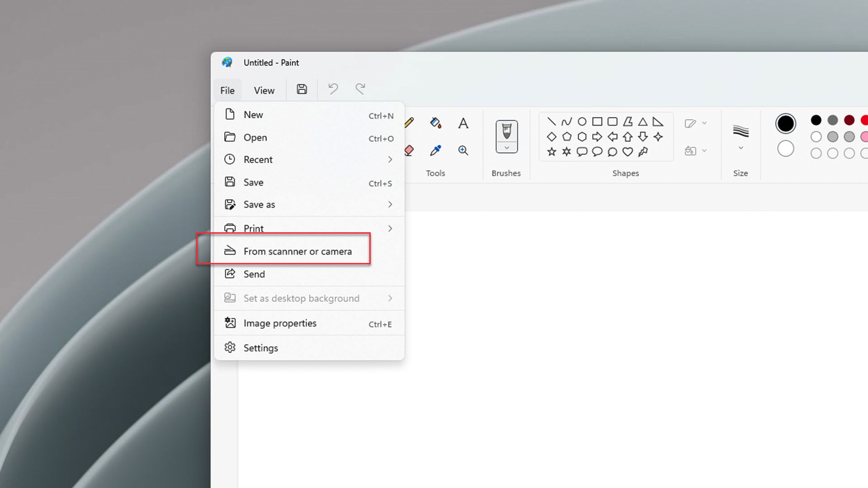Select the Text tool

pyautogui.click(x=462, y=123)
